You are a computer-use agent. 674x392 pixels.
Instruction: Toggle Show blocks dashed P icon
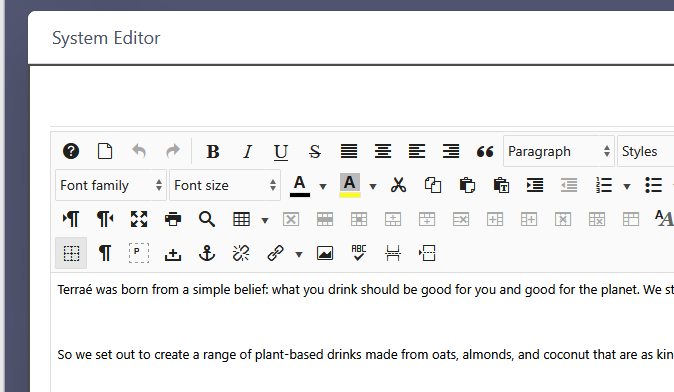[139, 253]
